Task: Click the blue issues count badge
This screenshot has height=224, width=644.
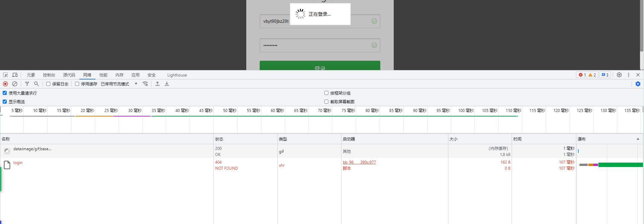Action: tap(605, 75)
